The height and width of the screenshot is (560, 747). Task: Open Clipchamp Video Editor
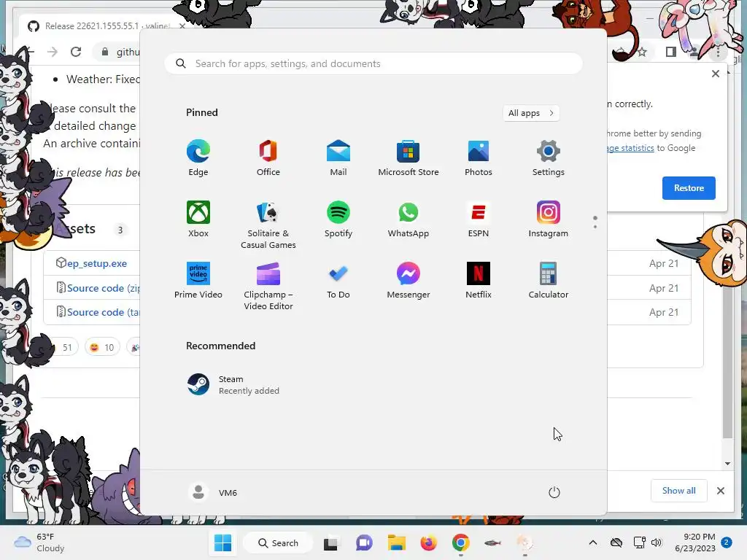pyautogui.click(x=268, y=287)
